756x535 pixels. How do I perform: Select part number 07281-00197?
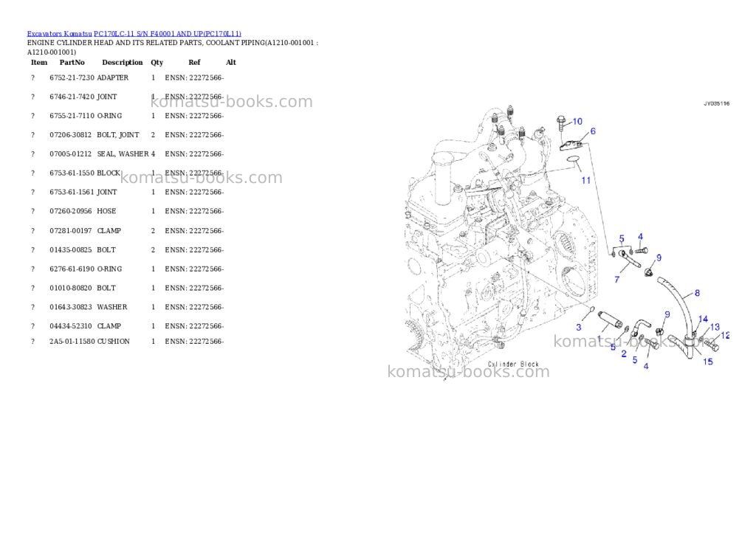pyautogui.click(x=70, y=231)
